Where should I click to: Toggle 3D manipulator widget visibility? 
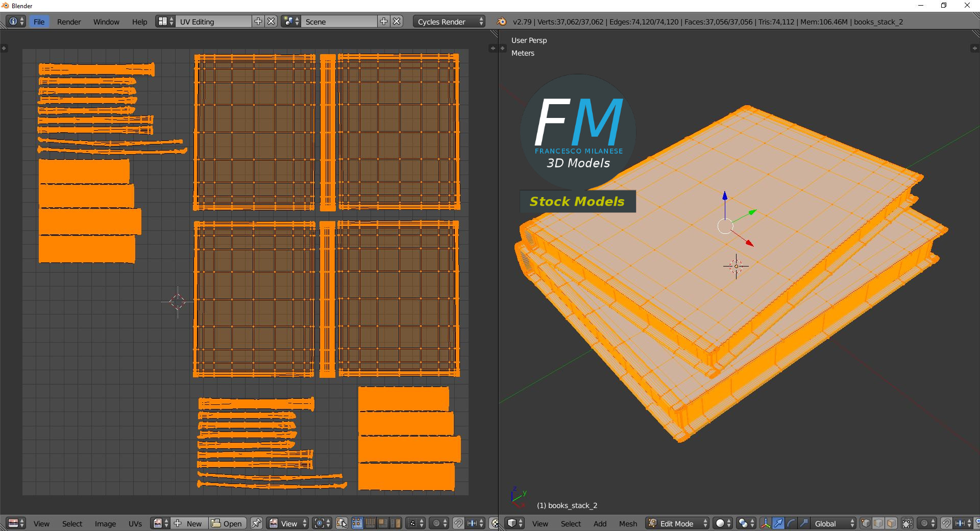(766, 523)
